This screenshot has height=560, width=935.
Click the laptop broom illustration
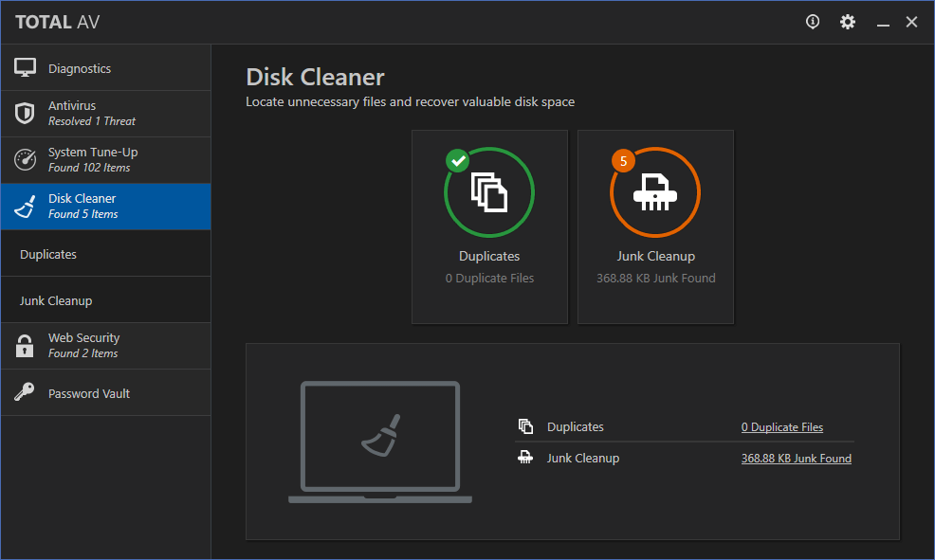coord(380,443)
